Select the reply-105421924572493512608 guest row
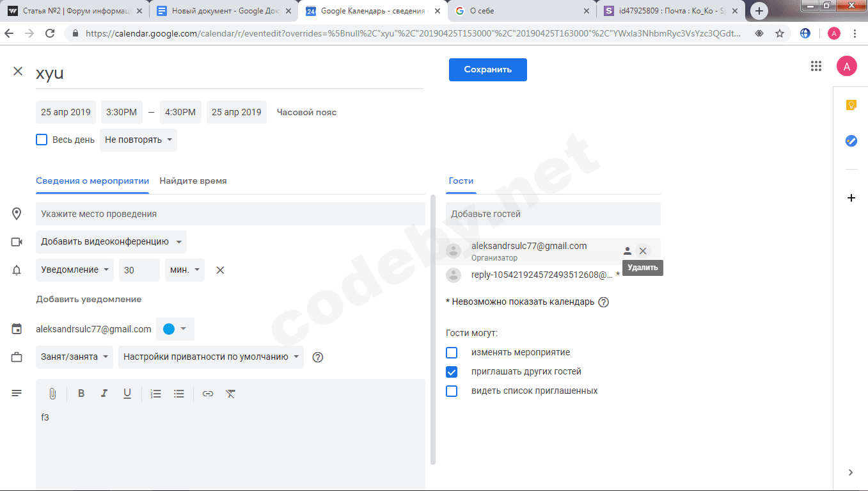Image resolution: width=868 pixels, height=491 pixels. (x=553, y=275)
